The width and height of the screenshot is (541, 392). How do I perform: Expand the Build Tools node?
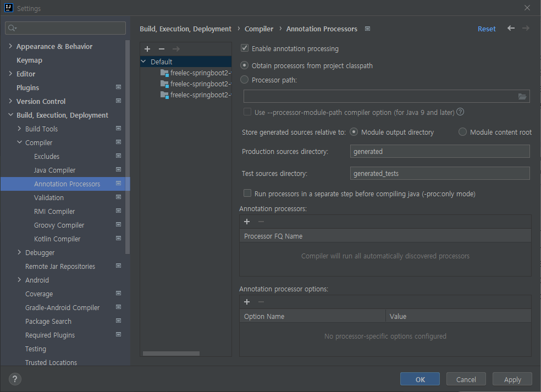[19, 128]
